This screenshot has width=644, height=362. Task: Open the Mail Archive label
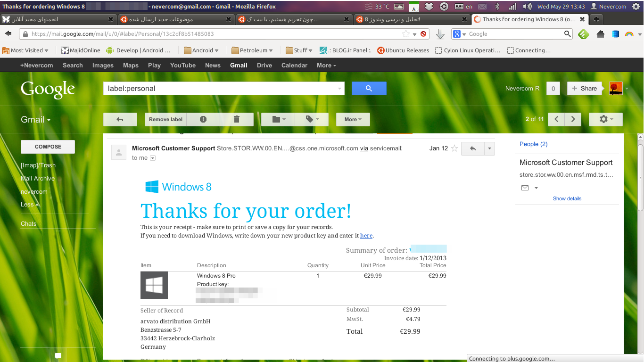pos(38,179)
